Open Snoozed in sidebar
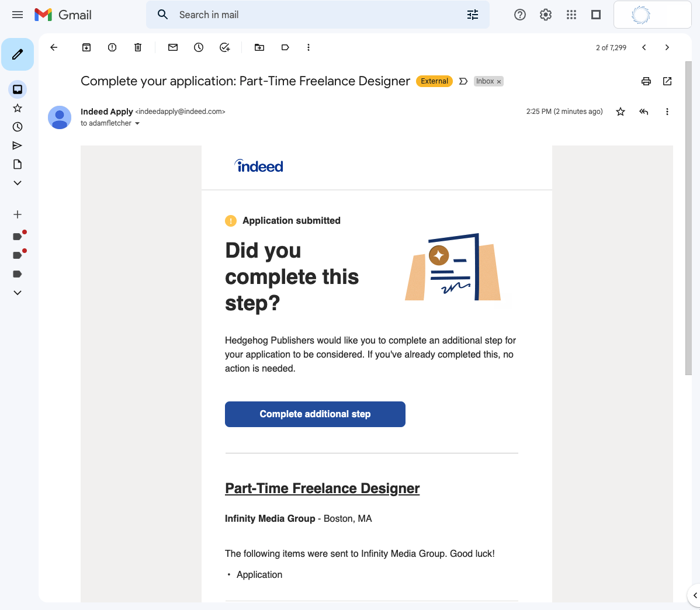This screenshot has width=700, height=610. click(18, 127)
